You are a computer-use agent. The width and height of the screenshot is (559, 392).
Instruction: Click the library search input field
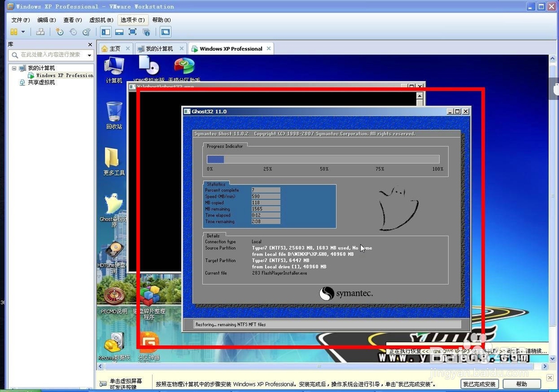point(50,55)
